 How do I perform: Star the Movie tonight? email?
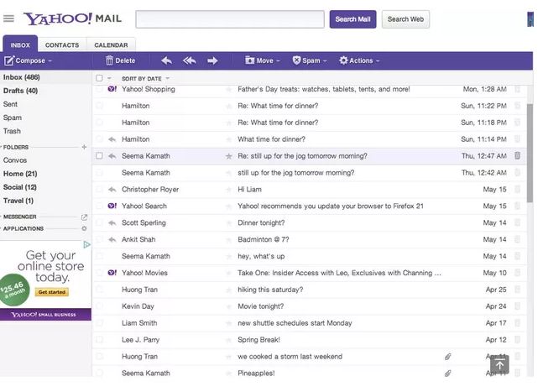(x=228, y=306)
